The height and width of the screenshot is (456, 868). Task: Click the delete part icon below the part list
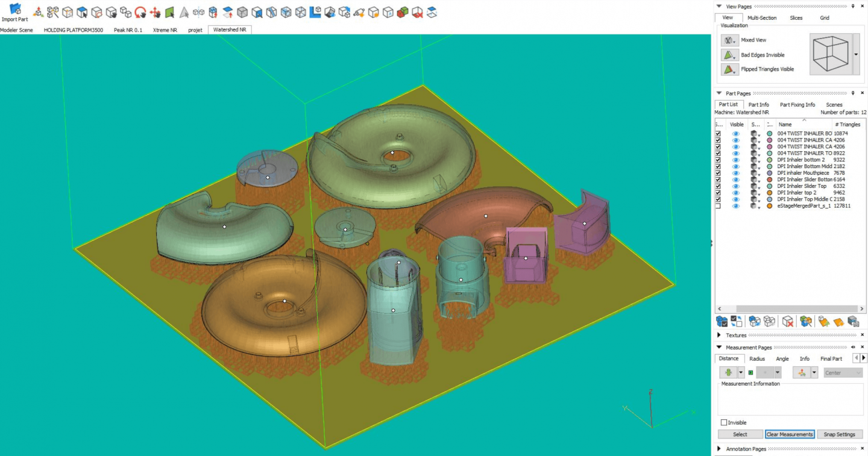click(x=787, y=322)
